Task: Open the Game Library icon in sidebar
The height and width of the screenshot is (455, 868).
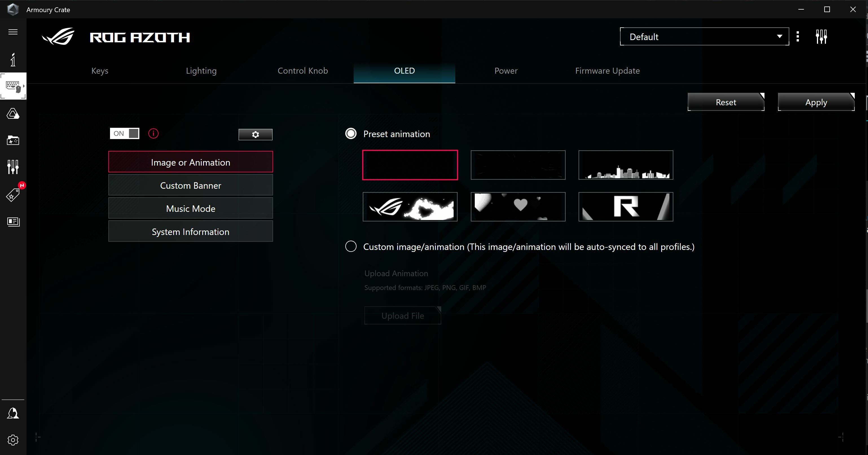Action: (13, 140)
